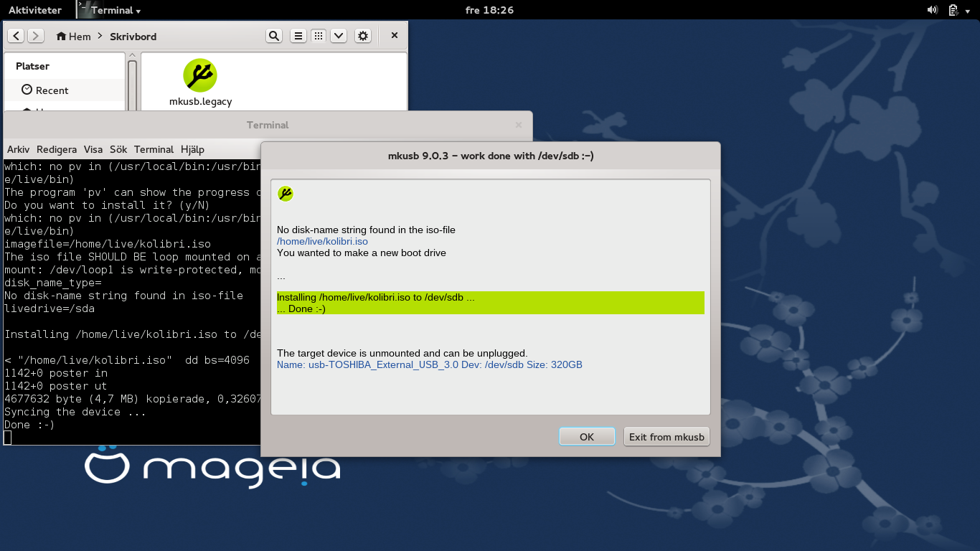Select the mkusb.legacy desktop file icon
Image resolution: width=980 pixels, height=551 pixels.
pyautogui.click(x=200, y=75)
